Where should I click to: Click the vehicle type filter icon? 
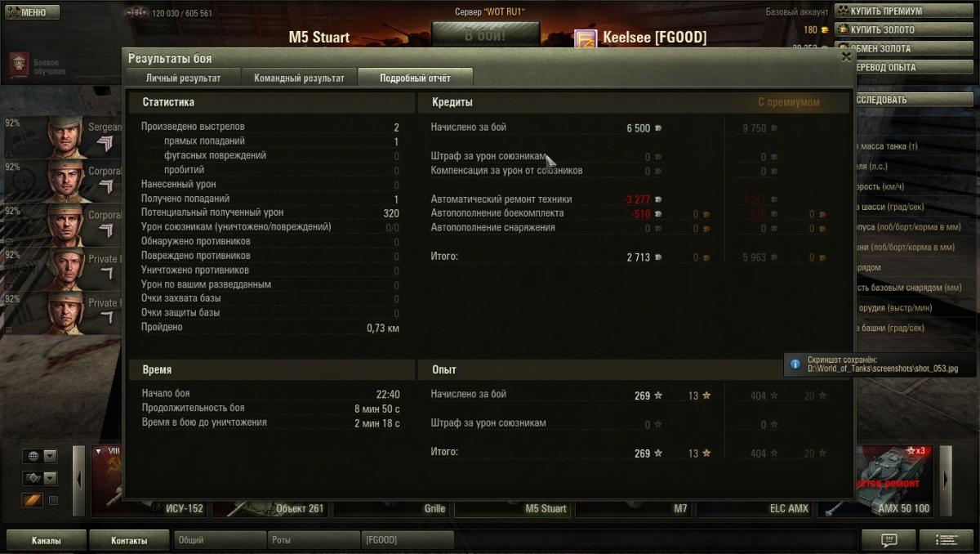click(33, 478)
